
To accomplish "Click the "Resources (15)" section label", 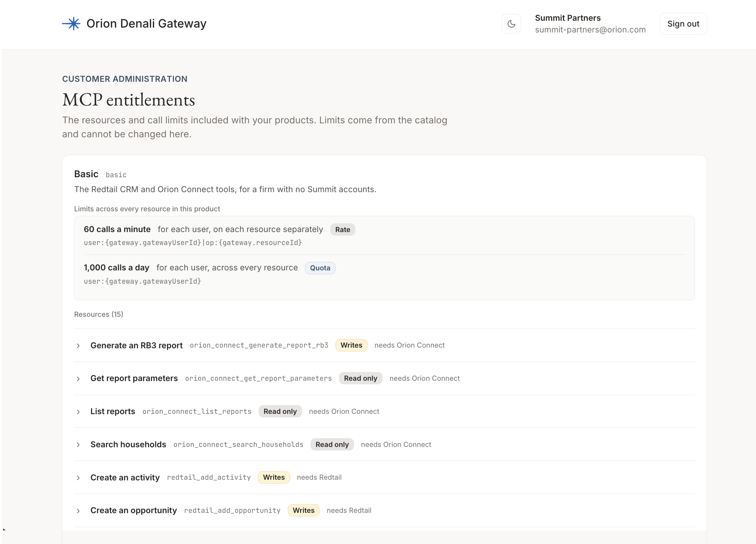I will 98,314.
